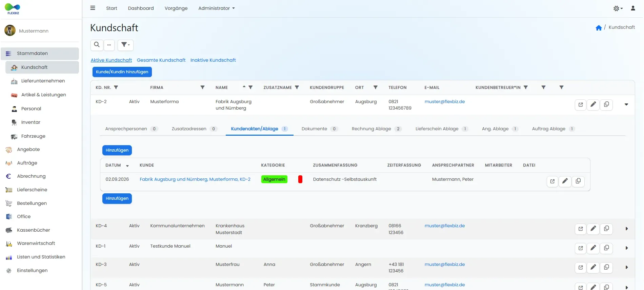The width and height of the screenshot is (644, 290).
Task: Edit KD-4 Kommunalunternehmen with pencil
Action: (x=593, y=229)
